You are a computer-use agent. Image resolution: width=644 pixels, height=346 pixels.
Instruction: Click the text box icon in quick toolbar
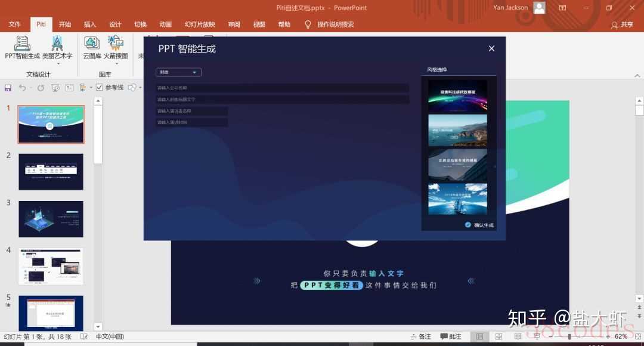(x=69, y=88)
